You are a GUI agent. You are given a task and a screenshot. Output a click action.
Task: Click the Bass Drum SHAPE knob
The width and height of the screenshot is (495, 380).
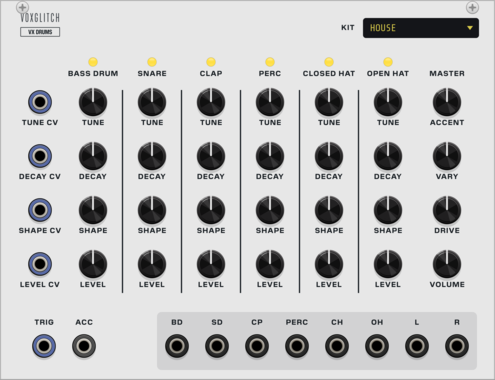(x=93, y=210)
